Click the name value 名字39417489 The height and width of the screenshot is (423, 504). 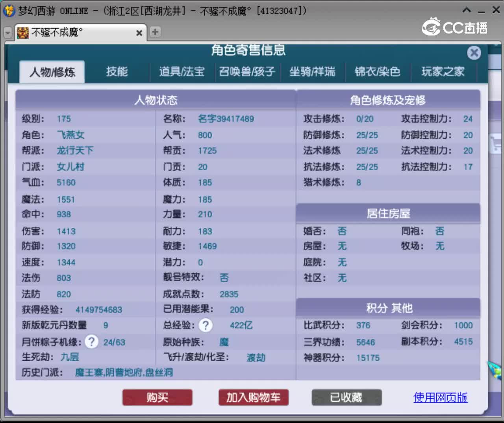(x=226, y=119)
